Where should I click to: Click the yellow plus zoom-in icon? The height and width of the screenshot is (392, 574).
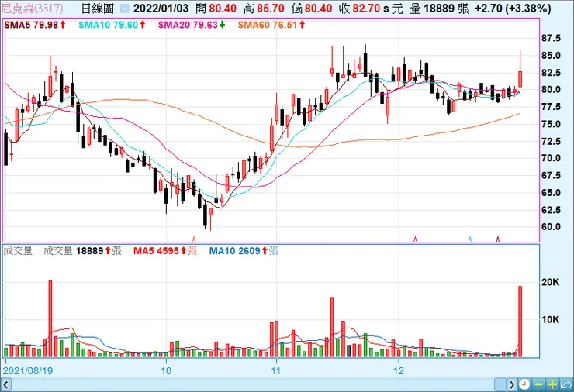tap(552, 384)
